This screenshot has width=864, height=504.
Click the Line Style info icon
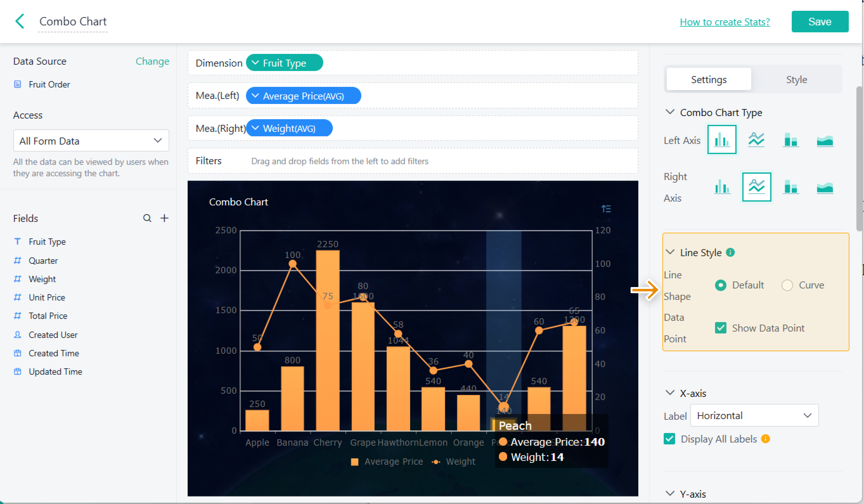click(731, 252)
